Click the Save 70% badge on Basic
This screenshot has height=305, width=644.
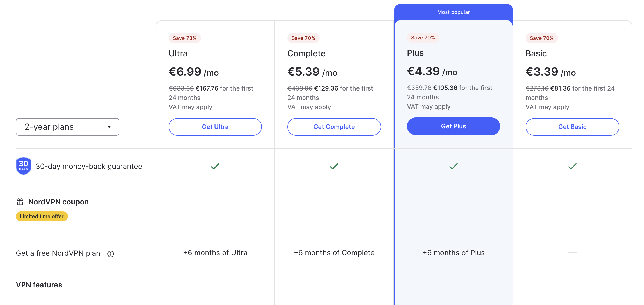(x=541, y=38)
